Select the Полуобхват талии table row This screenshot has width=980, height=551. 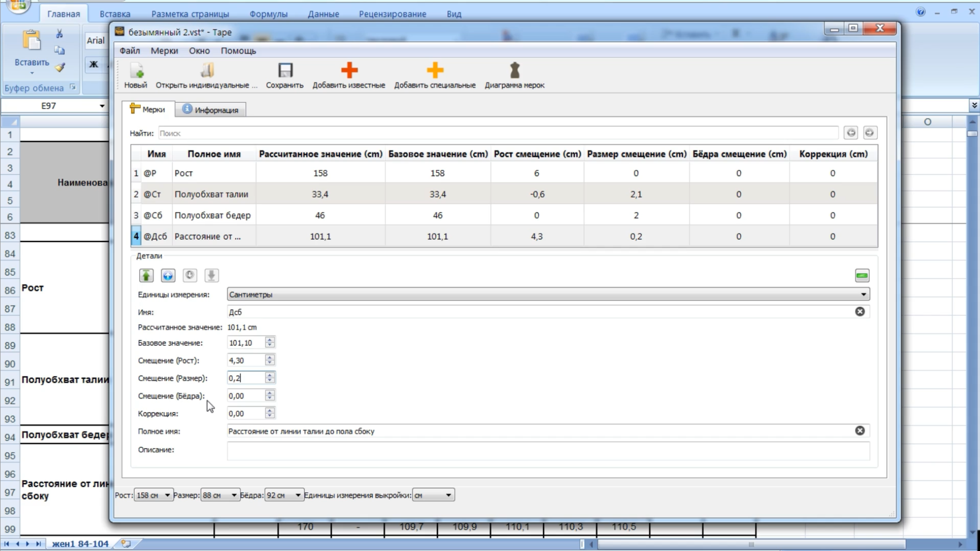tap(504, 194)
